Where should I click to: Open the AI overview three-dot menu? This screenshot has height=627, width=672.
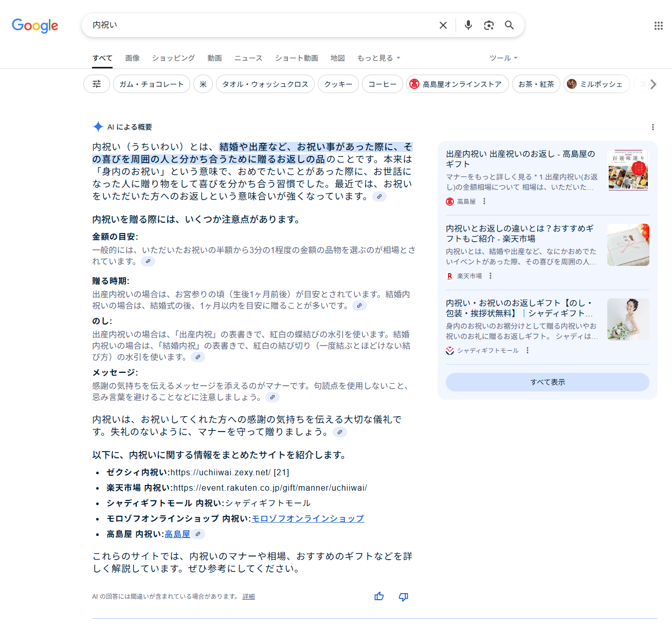(652, 127)
